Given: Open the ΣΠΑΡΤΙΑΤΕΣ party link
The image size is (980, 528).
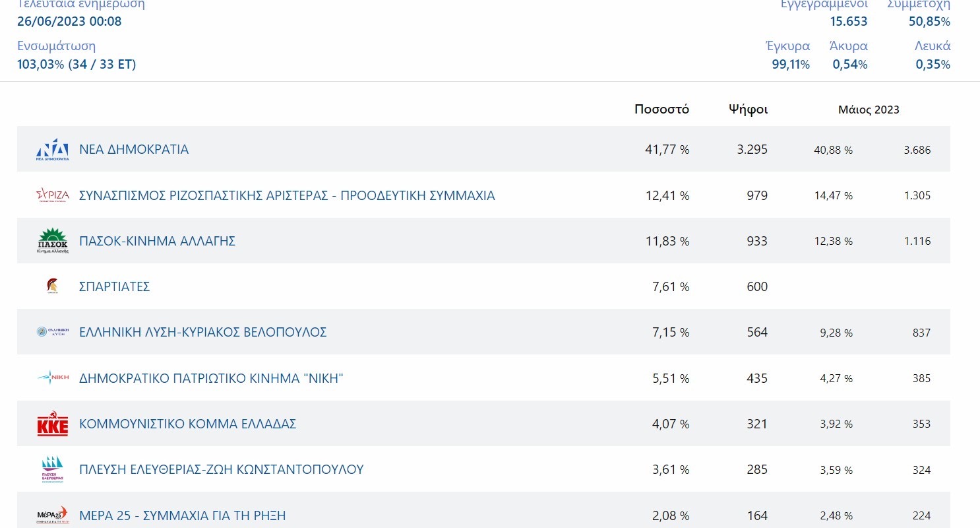Looking at the screenshot, I should [115, 286].
